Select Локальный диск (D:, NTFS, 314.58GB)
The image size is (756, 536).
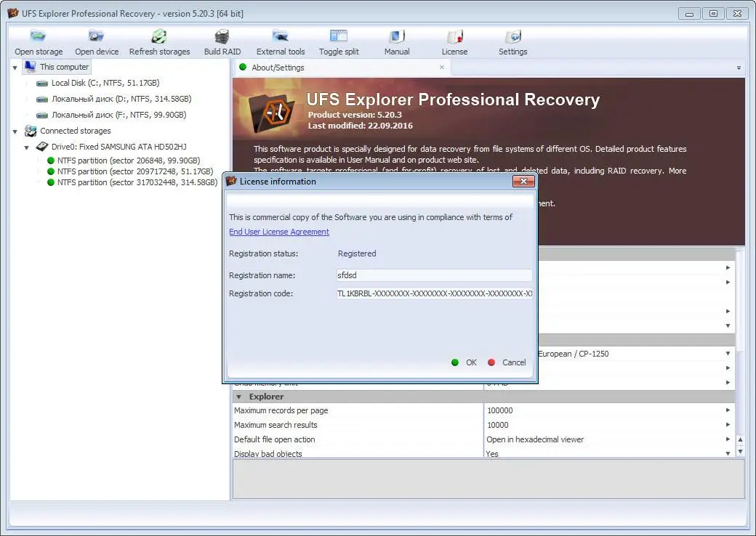(121, 99)
